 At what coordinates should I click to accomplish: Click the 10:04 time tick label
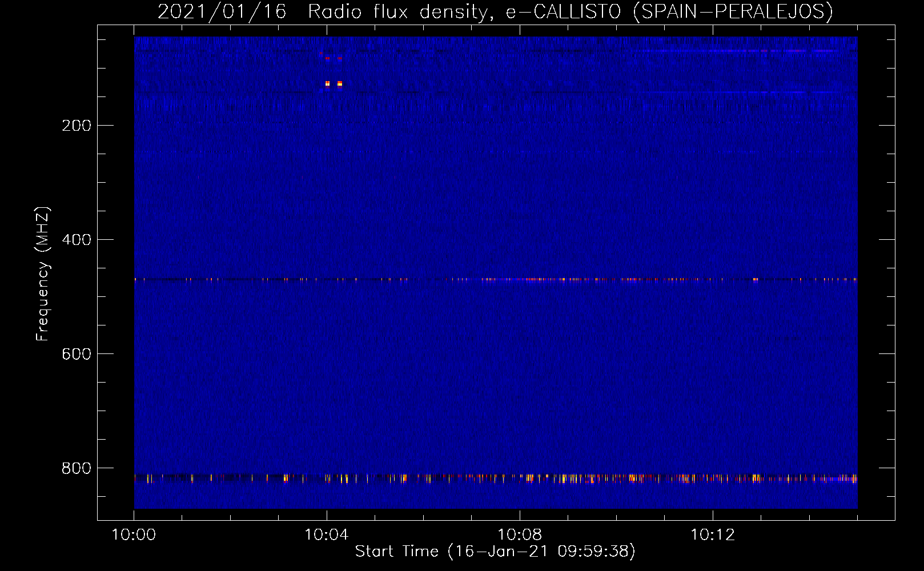coord(327,535)
